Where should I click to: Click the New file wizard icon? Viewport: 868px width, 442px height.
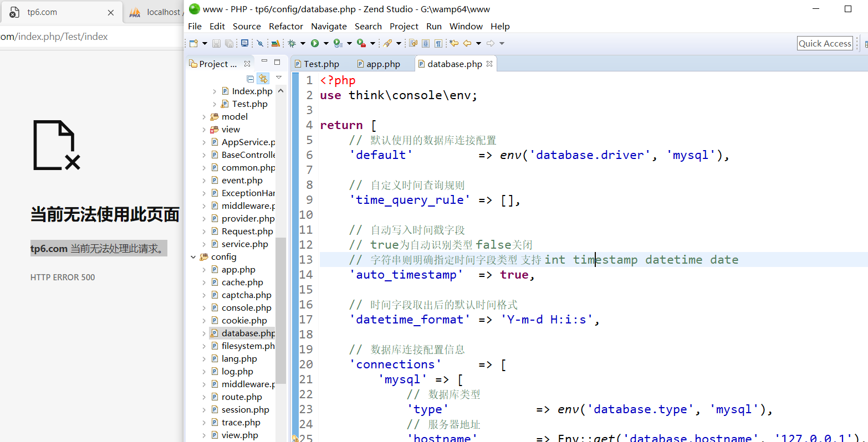point(193,43)
